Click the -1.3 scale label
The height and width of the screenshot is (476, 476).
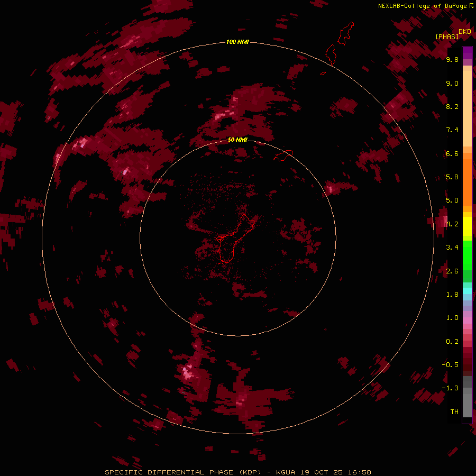(450, 388)
